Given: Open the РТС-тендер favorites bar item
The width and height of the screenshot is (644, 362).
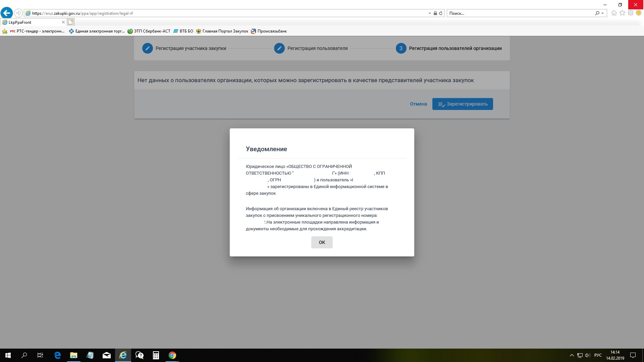Looking at the screenshot, I should point(37,31).
